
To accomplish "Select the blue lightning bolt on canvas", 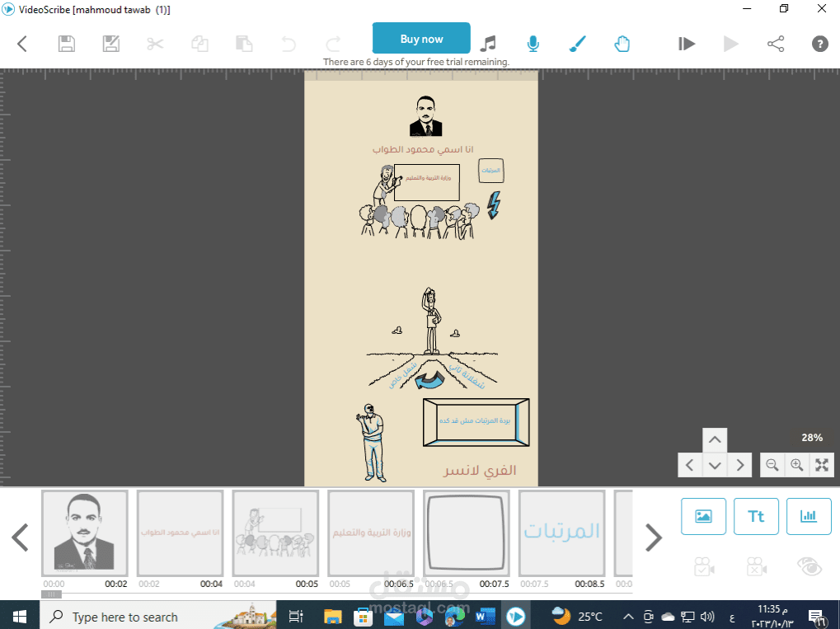I will tap(494, 205).
